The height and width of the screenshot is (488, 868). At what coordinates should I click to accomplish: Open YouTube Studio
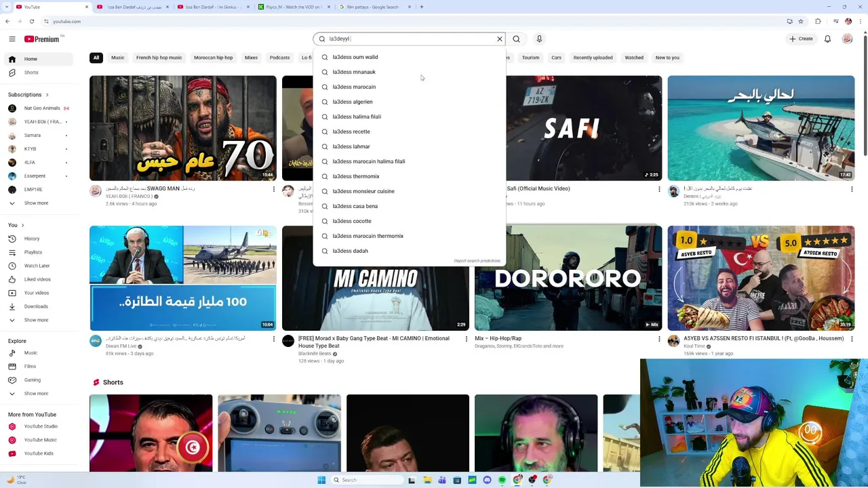(x=37, y=426)
